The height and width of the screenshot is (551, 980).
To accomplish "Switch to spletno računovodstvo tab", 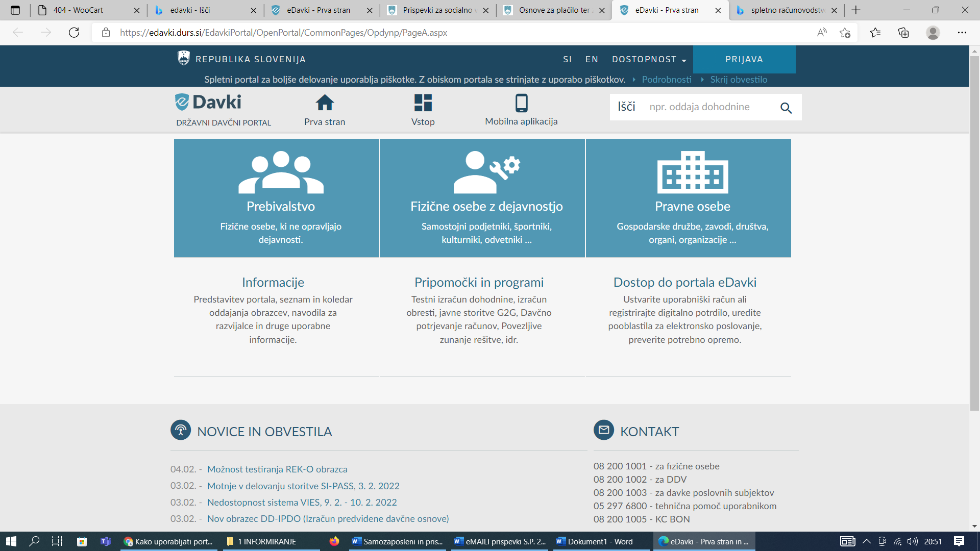I will [786, 10].
